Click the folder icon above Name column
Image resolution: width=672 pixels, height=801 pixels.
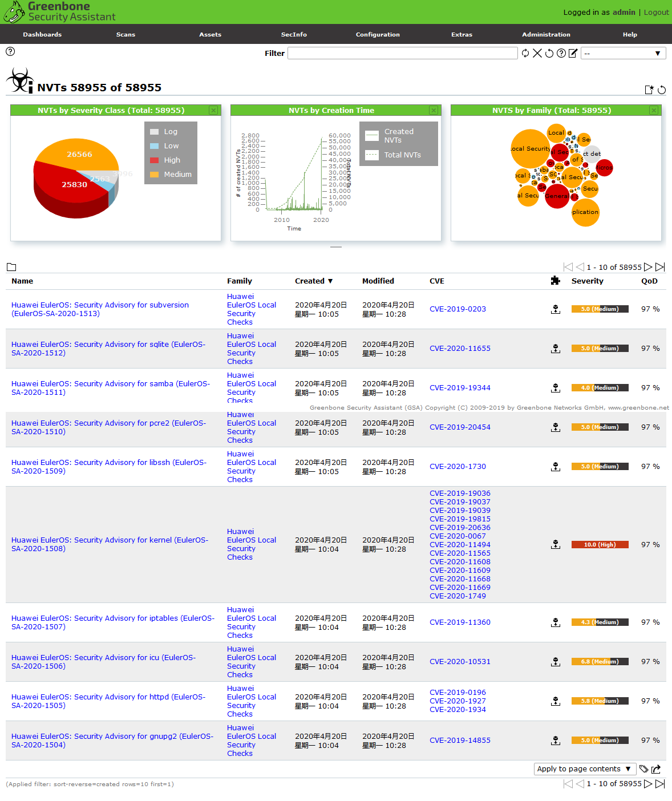click(11, 267)
